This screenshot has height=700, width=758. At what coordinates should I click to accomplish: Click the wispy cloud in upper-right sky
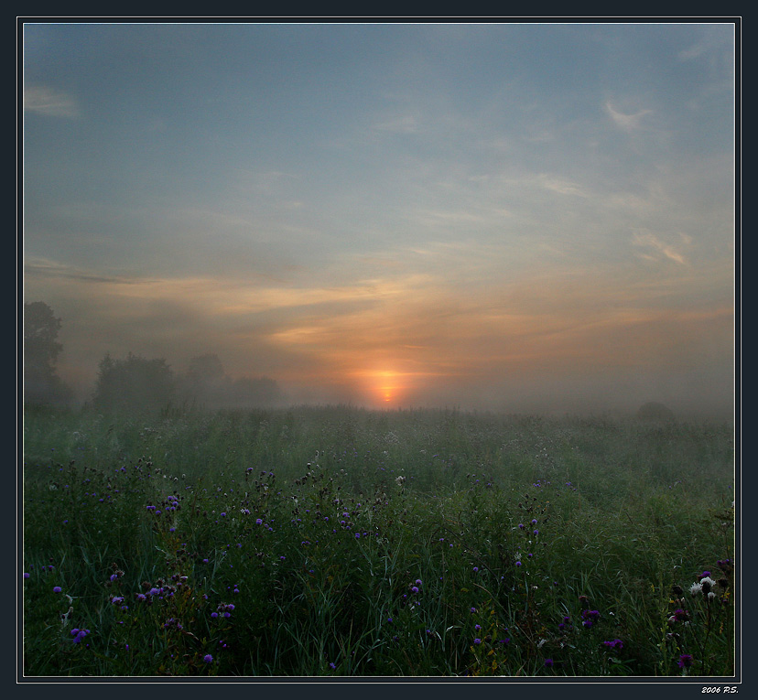[626, 116]
